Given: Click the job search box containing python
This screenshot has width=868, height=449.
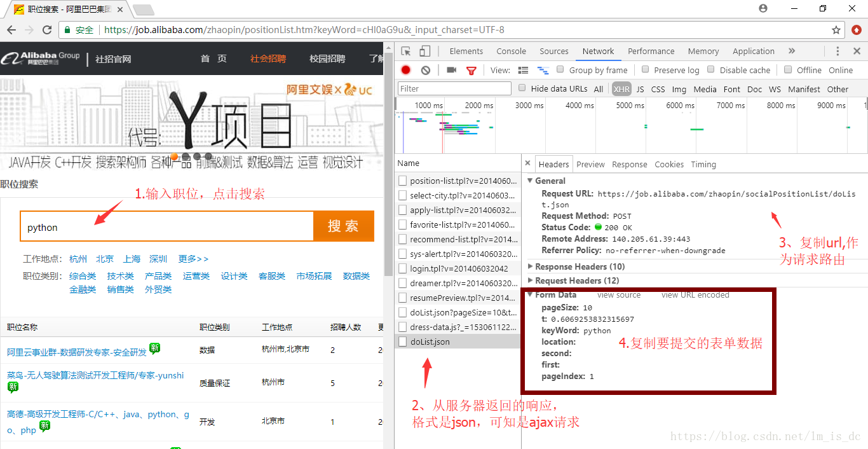Looking at the screenshot, I should [167, 227].
